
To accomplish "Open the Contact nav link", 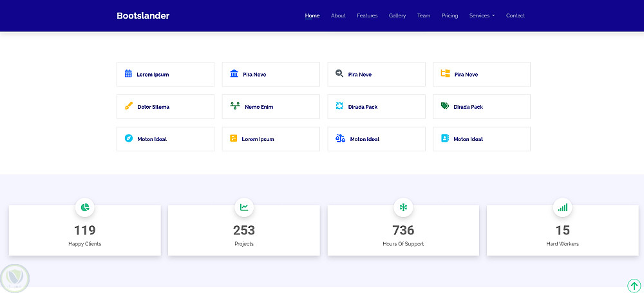I will tap(515, 15).
